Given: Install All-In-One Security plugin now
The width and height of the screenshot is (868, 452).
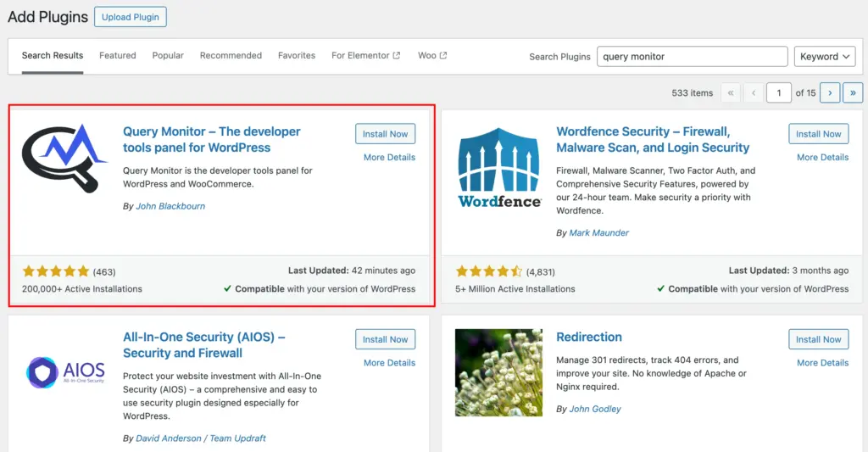Looking at the screenshot, I should [x=386, y=339].
